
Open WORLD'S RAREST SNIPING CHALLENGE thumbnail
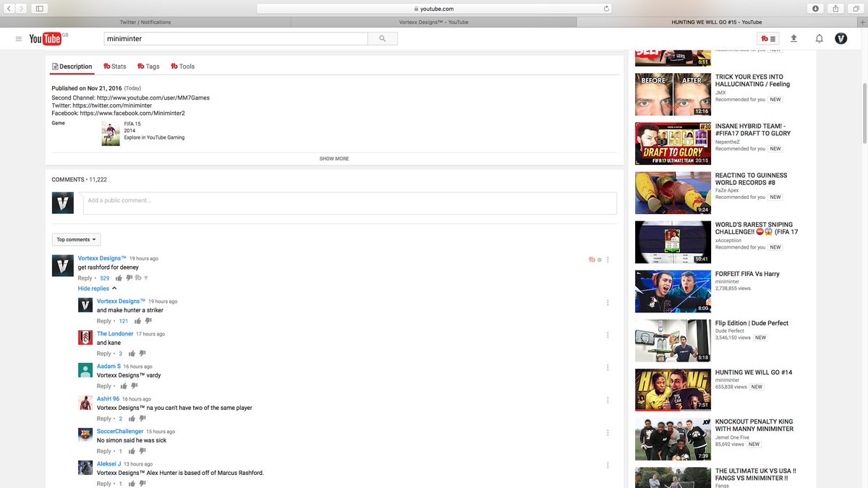click(x=673, y=242)
